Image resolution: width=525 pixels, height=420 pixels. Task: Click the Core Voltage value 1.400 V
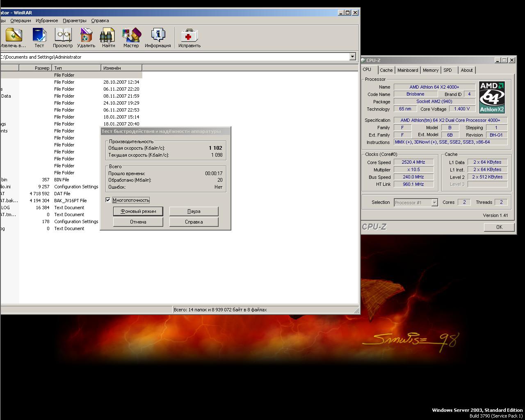point(462,109)
